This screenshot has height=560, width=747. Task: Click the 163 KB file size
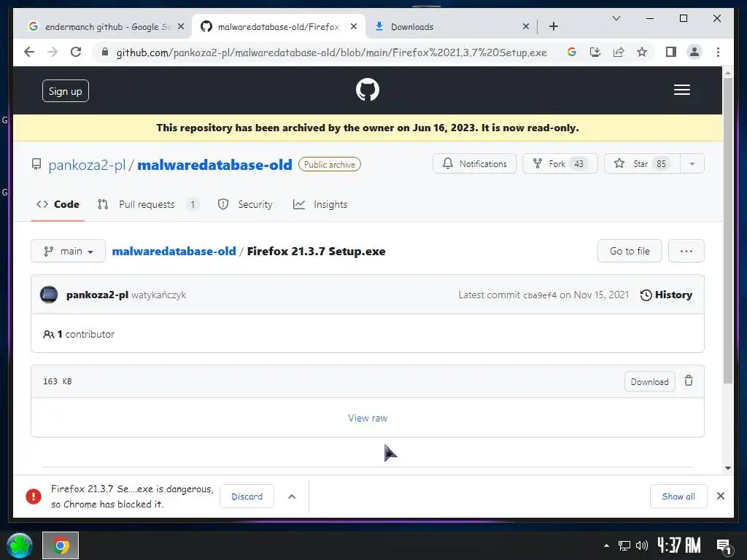point(57,381)
